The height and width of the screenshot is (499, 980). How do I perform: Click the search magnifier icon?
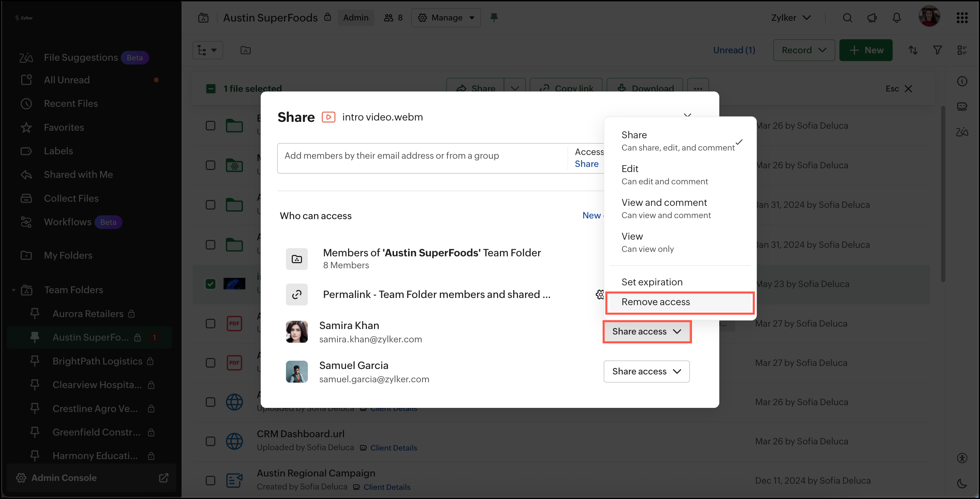(847, 18)
